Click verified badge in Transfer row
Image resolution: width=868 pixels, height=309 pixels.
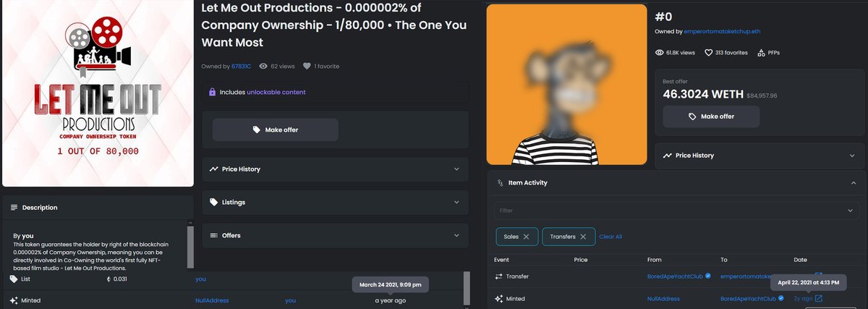[708, 276]
